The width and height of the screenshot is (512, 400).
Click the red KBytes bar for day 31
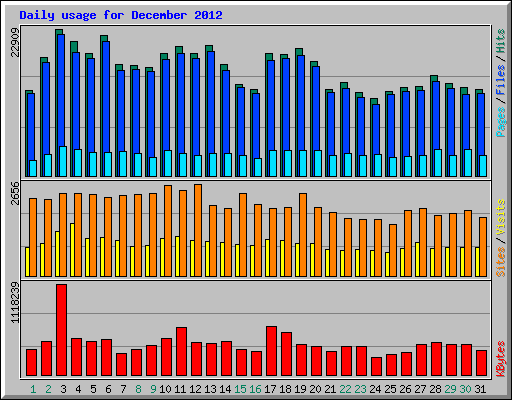481,363
